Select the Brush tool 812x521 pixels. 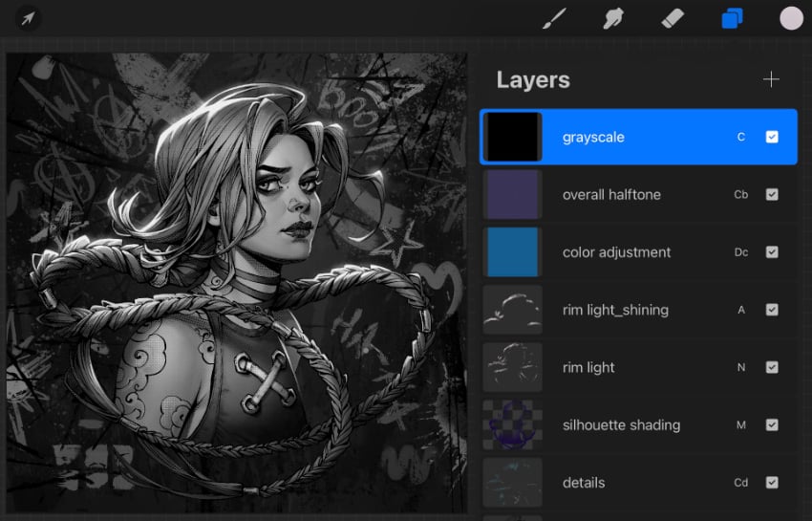point(554,19)
